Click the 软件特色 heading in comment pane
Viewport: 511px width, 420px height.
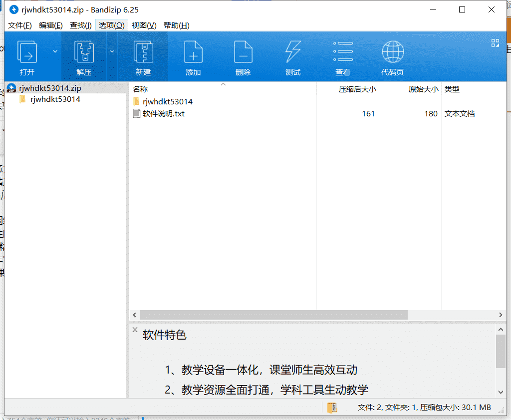164,335
